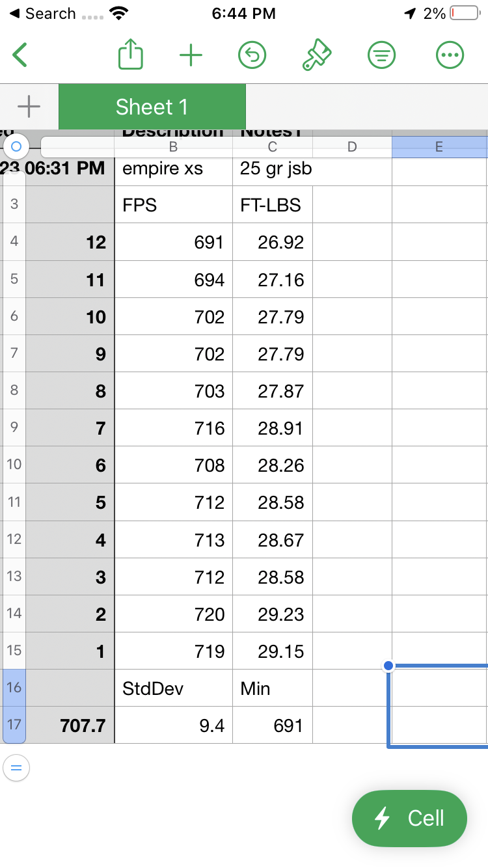The image size is (488, 868).
Task: Tap Search to return to previous app
Action: (x=42, y=14)
